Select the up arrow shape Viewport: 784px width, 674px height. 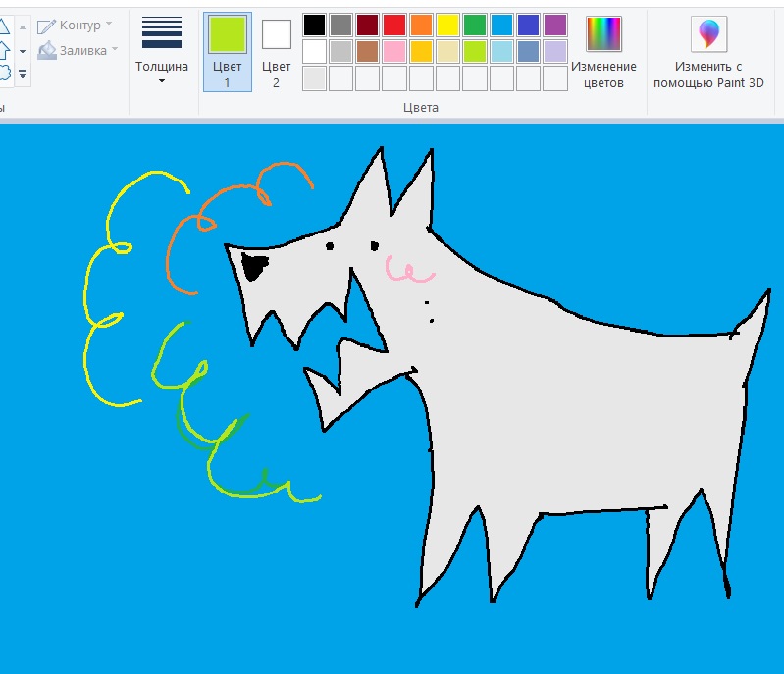click(4, 49)
